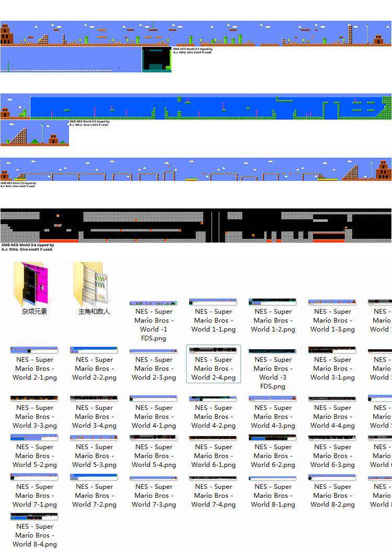This screenshot has height=560, width=392.
Task: Select the World 4-2.png file
Action: click(x=213, y=412)
